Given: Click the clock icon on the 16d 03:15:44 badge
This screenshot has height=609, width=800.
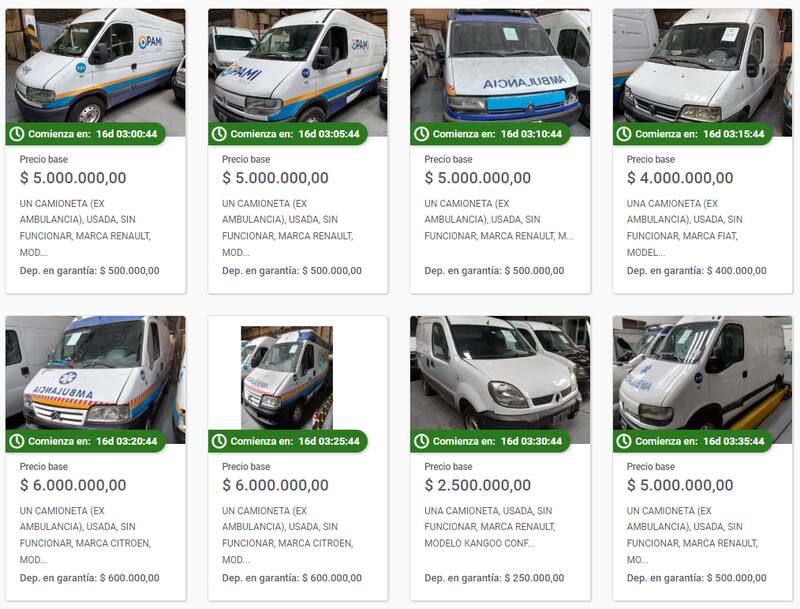Looking at the screenshot, I should pos(624,134).
